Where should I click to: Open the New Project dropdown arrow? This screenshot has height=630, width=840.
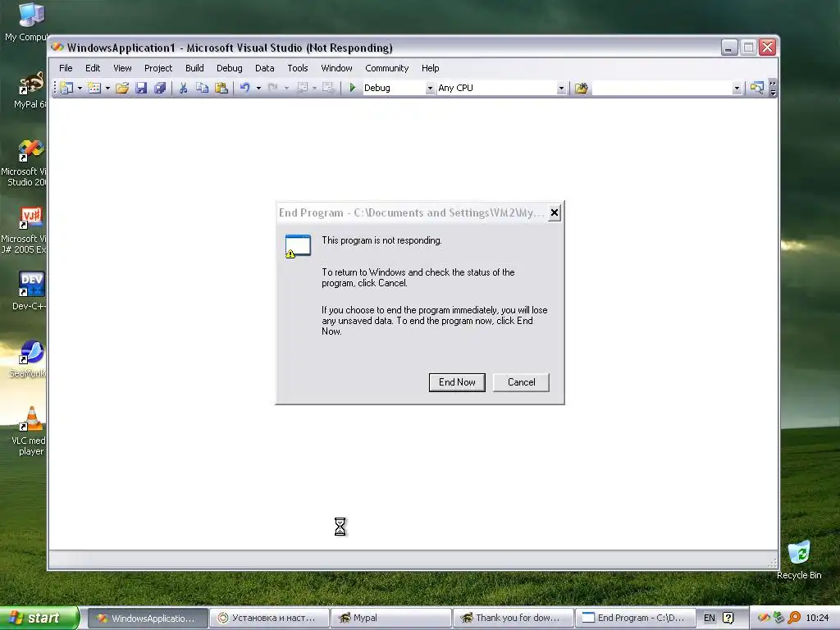click(80, 88)
